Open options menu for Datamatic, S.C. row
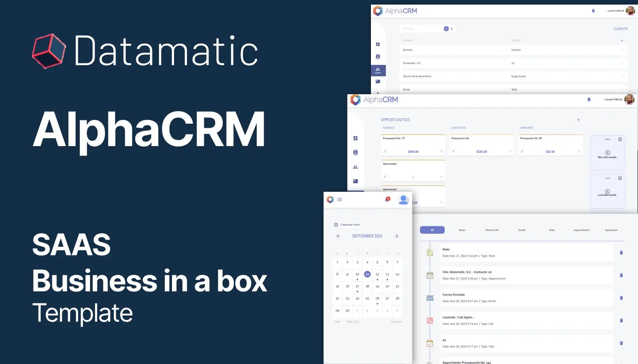Image resolution: width=638 pixels, height=364 pixels. pos(622,63)
